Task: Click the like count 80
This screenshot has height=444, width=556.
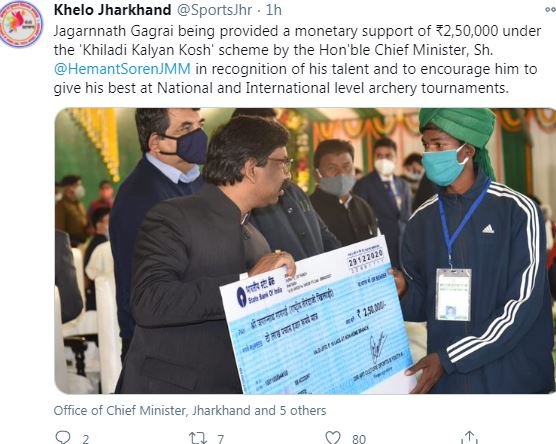Action: 359,439
